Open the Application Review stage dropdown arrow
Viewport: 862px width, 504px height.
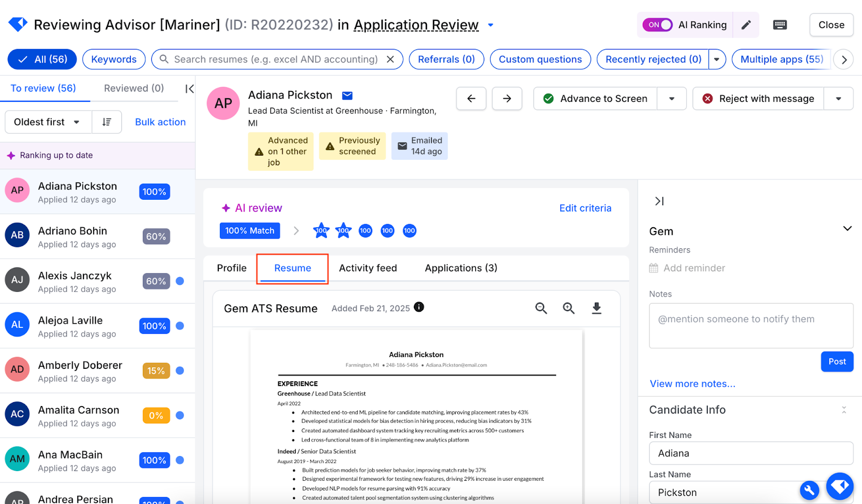(491, 25)
